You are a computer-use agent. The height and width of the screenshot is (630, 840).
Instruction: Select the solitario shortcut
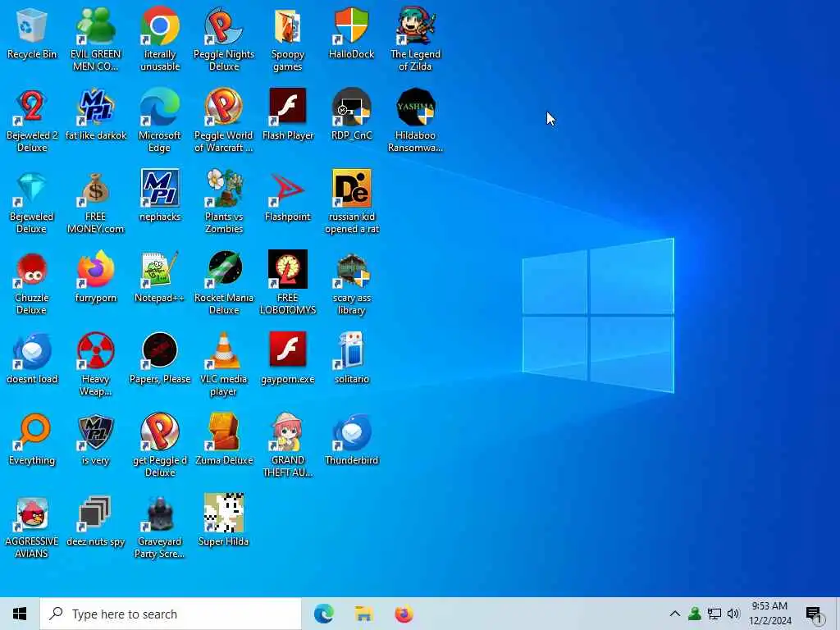[x=351, y=358]
